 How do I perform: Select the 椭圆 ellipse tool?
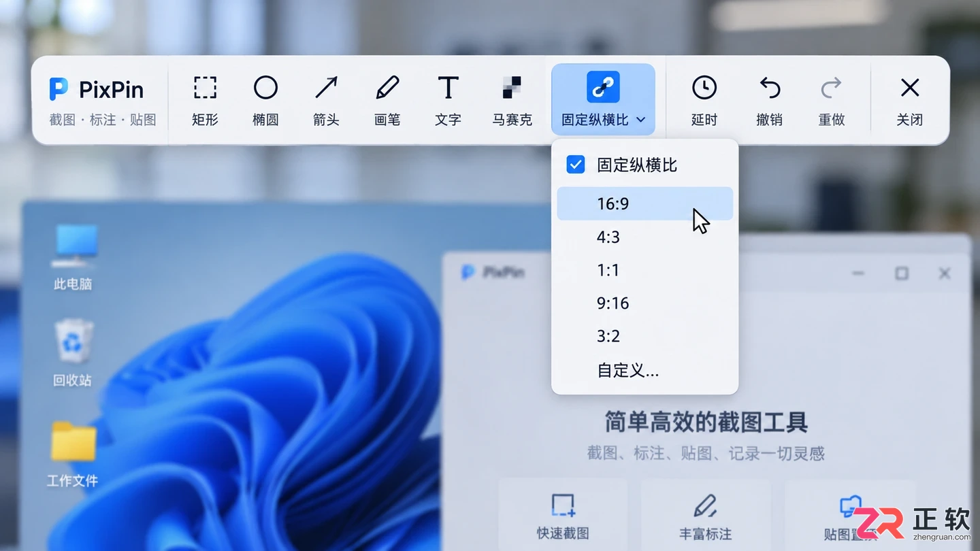[265, 101]
